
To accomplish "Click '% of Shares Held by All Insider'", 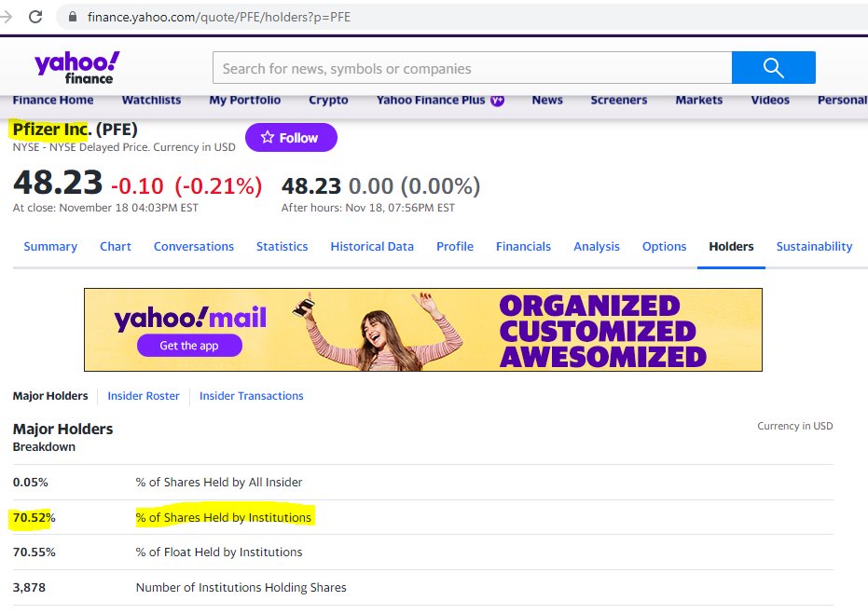I will pos(219,482).
